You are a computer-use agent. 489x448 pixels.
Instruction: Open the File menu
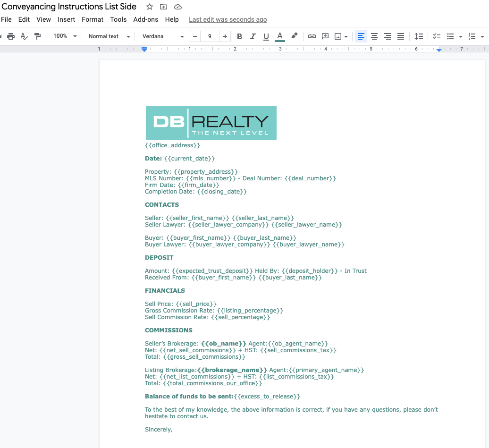tap(6, 19)
